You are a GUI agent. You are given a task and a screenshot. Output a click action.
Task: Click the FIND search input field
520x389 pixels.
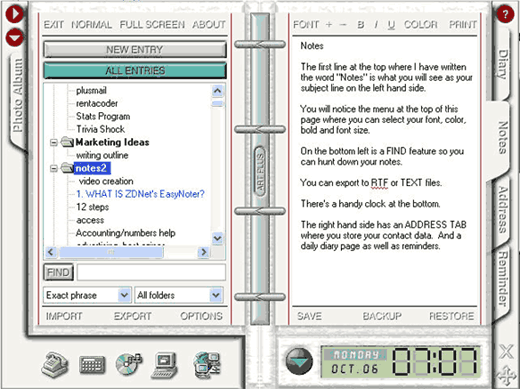[151, 272]
